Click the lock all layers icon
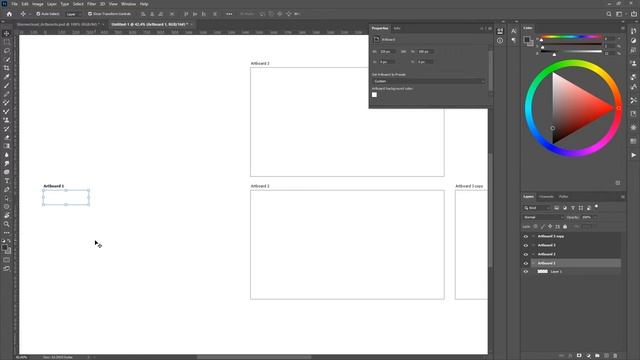 tap(565, 226)
